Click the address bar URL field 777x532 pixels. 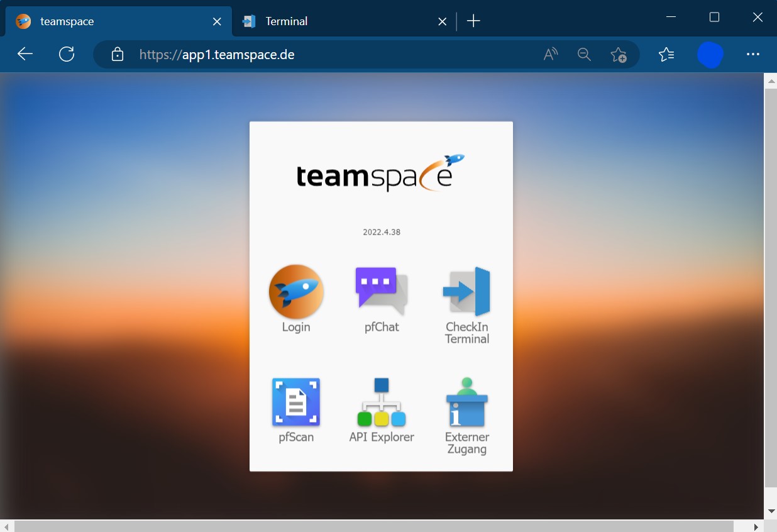(x=314, y=55)
